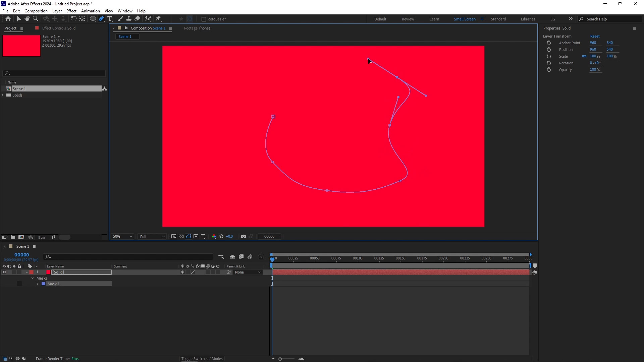
Task: Click Toggle Switches / Modes button
Action: [x=202, y=359]
